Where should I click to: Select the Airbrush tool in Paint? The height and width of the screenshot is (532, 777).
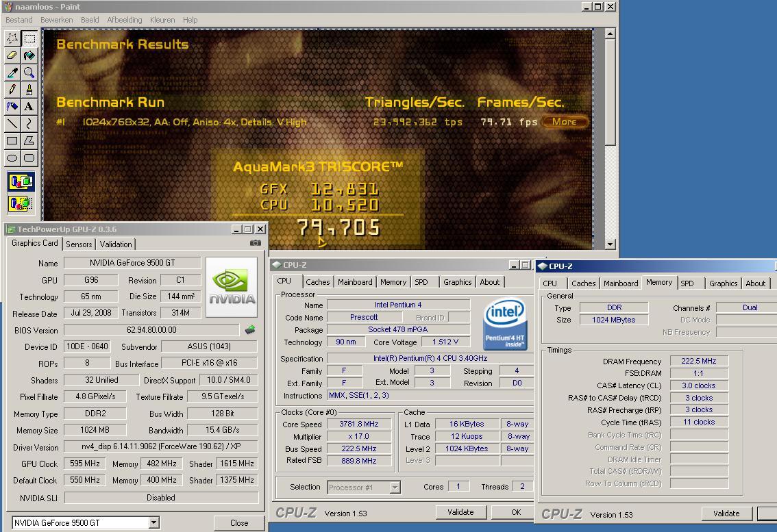click(x=12, y=107)
